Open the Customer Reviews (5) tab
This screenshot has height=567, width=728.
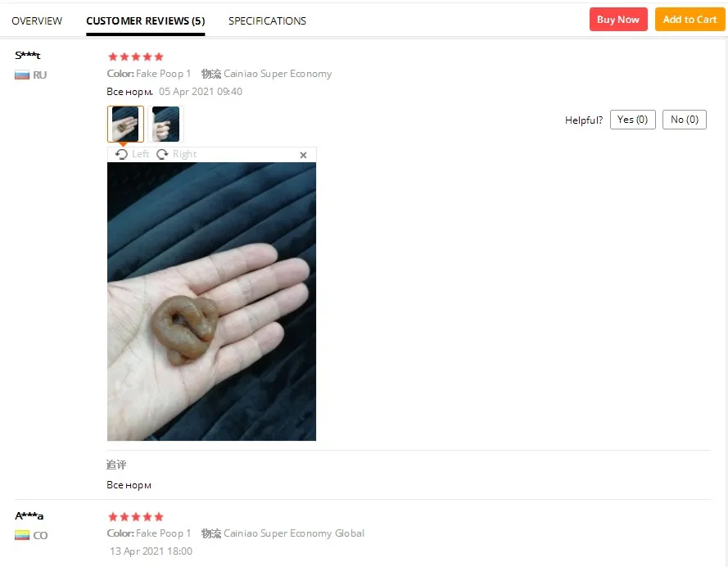click(145, 21)
